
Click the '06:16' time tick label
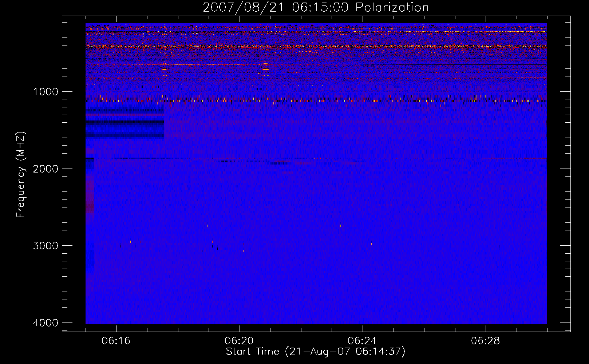pyautogui.click(x=116, y=341)
